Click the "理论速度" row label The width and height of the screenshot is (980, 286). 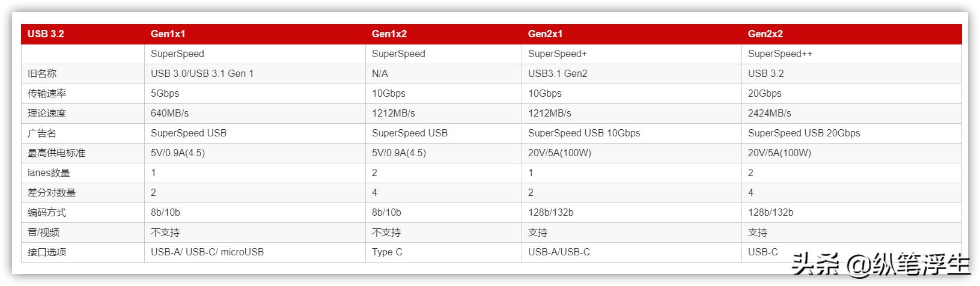[47, 113]
